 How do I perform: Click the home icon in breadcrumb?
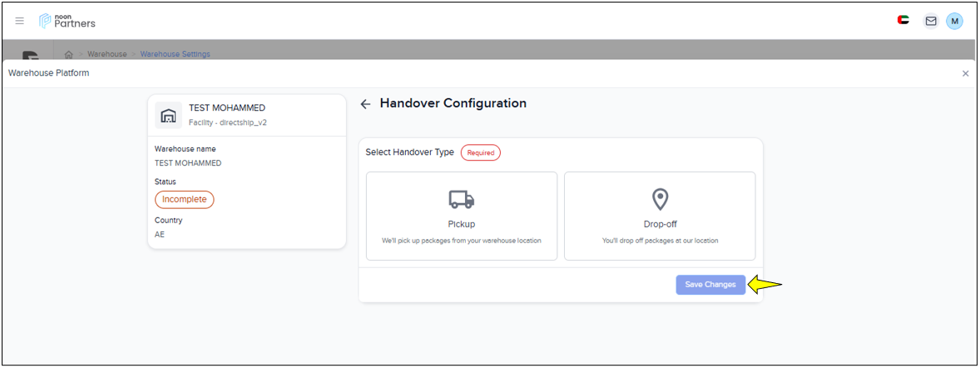point(69,54)
